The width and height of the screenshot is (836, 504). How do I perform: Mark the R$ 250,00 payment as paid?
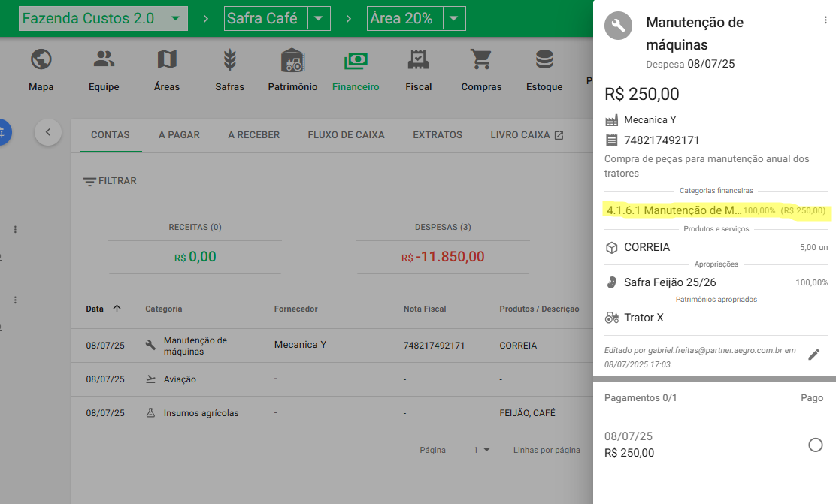815,445
